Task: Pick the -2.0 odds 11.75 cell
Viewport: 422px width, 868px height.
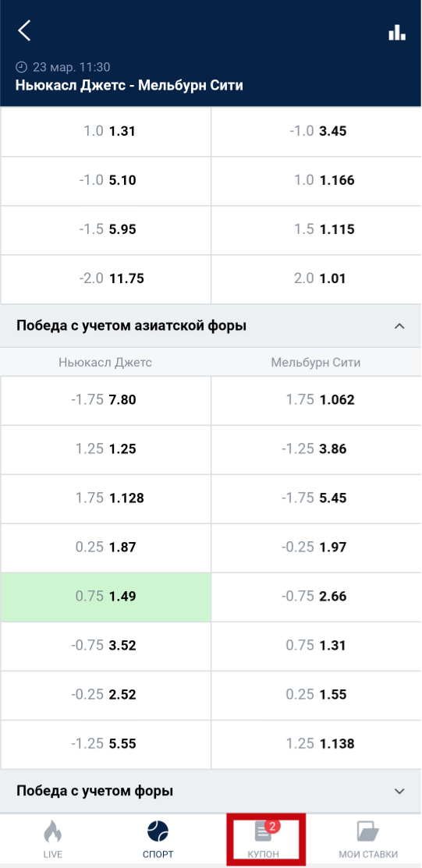Action: (106, 278)
